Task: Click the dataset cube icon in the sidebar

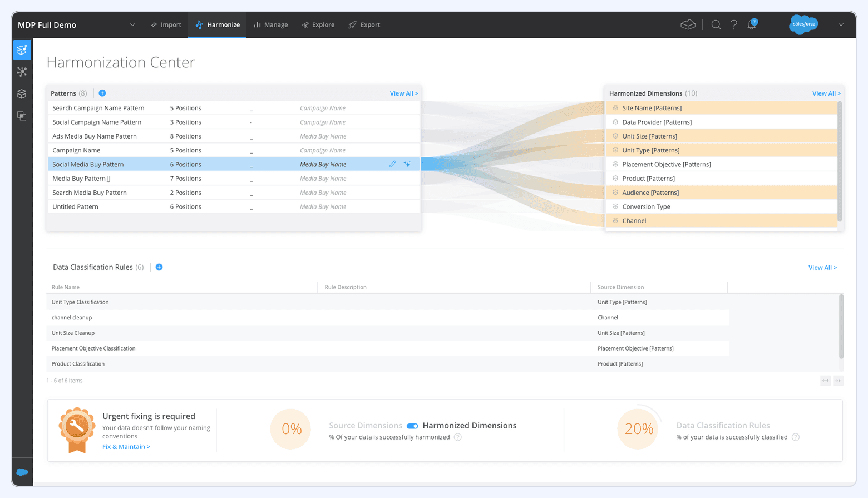Action: click(x=22, y=93)
